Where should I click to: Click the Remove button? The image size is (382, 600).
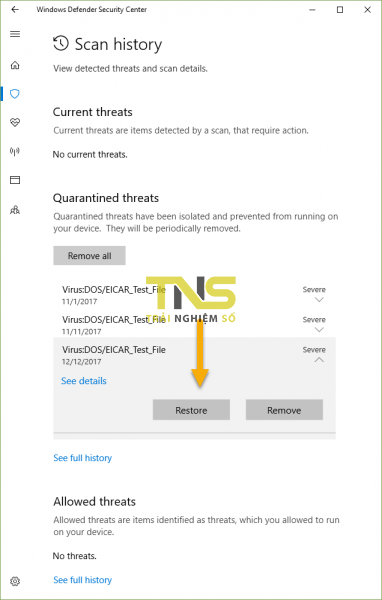pos(284,410)
